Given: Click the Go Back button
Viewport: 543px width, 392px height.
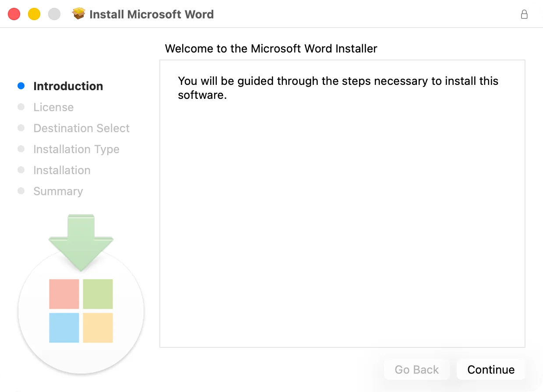Looking at the screenshot, I should (x=416, y=370).
